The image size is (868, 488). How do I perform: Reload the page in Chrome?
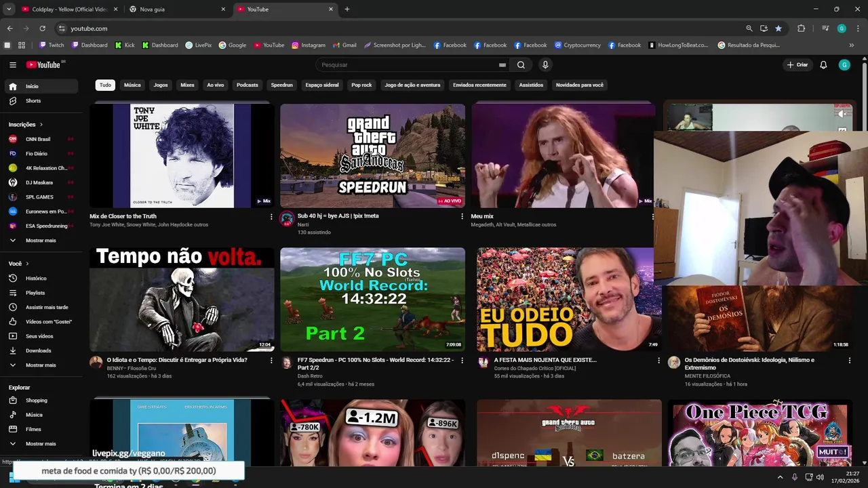point(42,28)
